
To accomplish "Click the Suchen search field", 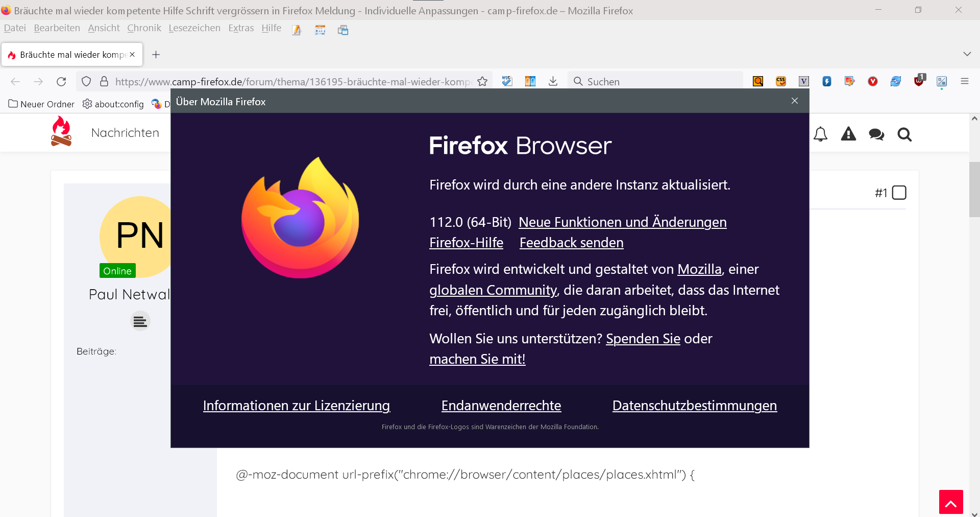I will coord(655,82).
